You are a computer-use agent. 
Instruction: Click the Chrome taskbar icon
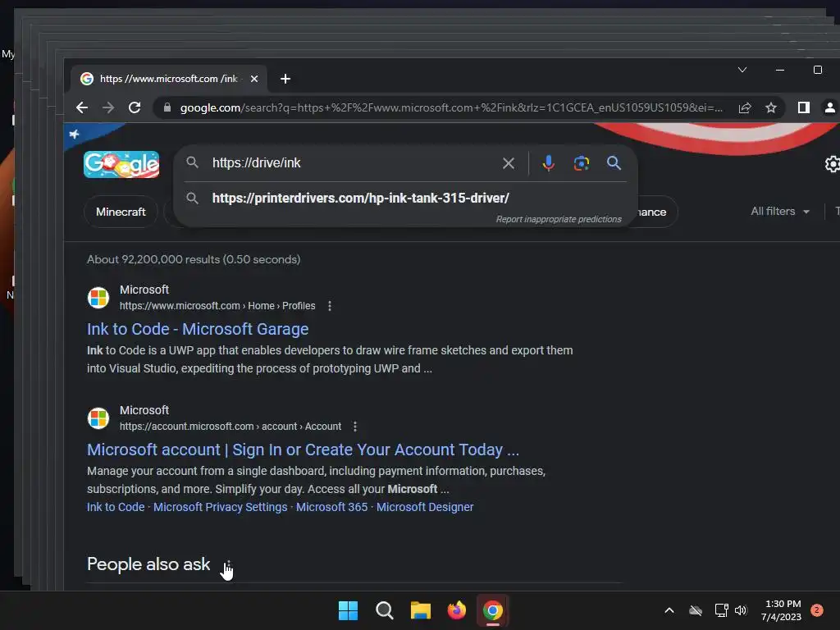pyautogui.click(x=493, y=610)
